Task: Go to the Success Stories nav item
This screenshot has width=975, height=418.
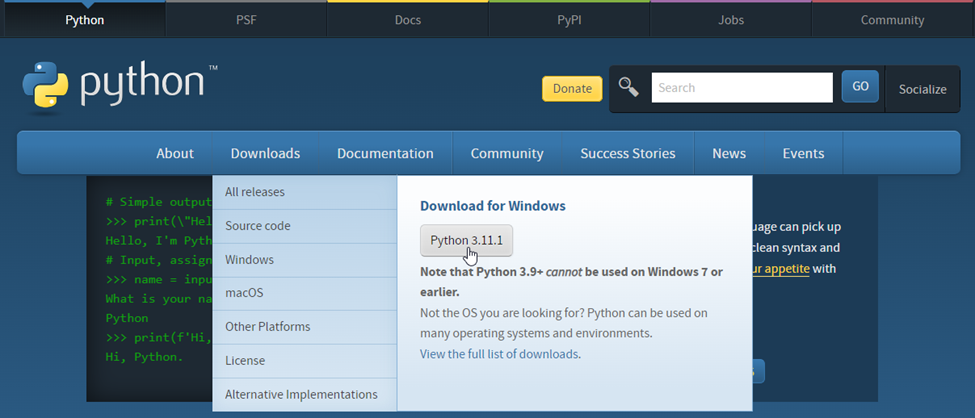Action: click(627, 153)
